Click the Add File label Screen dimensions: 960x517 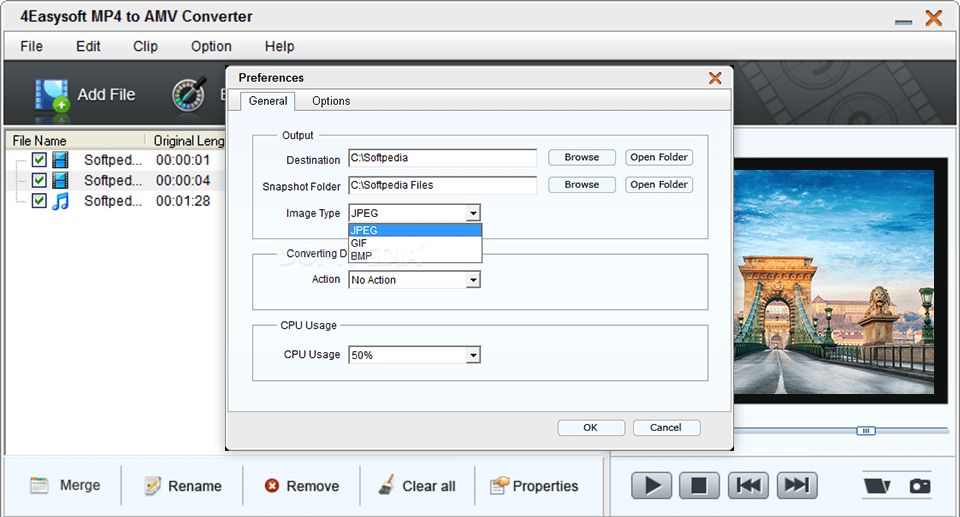106,95
